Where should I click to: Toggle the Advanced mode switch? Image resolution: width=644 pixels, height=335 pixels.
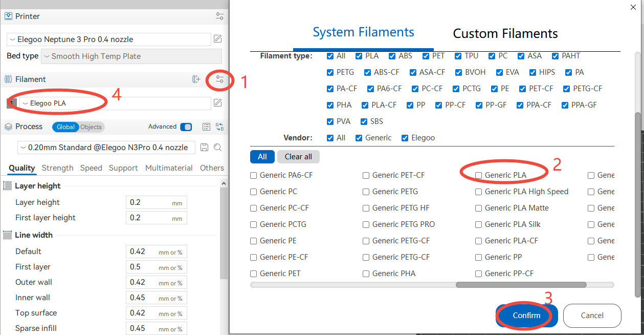pyautogui.click(x=186, y=127)
